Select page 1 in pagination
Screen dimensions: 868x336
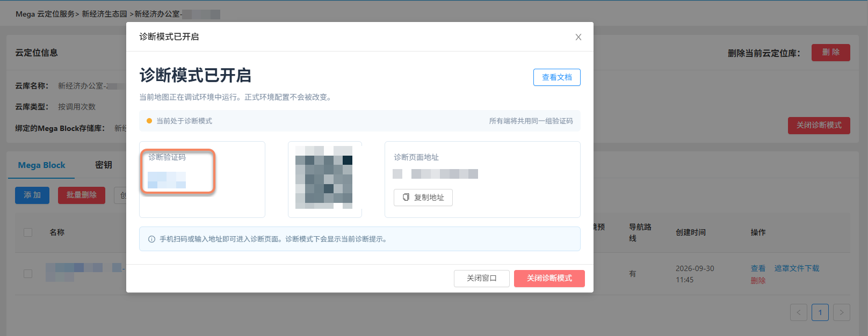click(820, 312)
